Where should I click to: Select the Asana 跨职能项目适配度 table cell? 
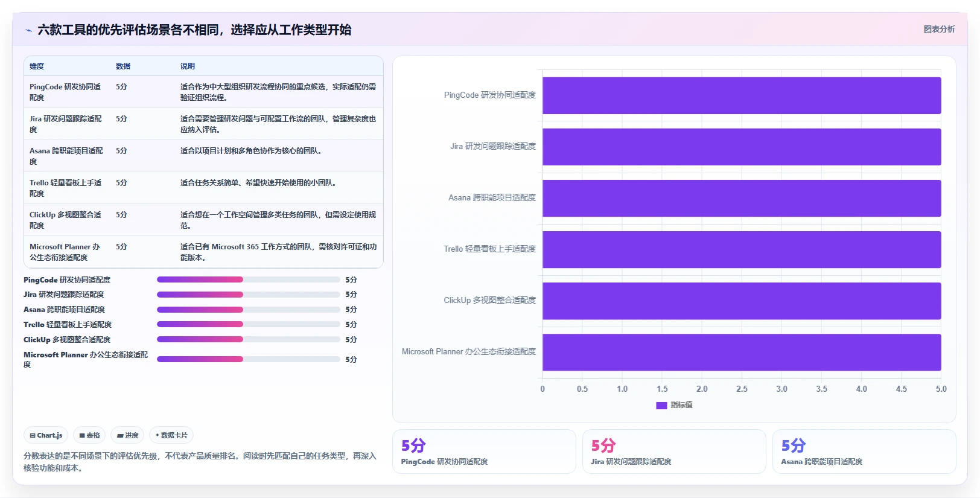[66, 156]
